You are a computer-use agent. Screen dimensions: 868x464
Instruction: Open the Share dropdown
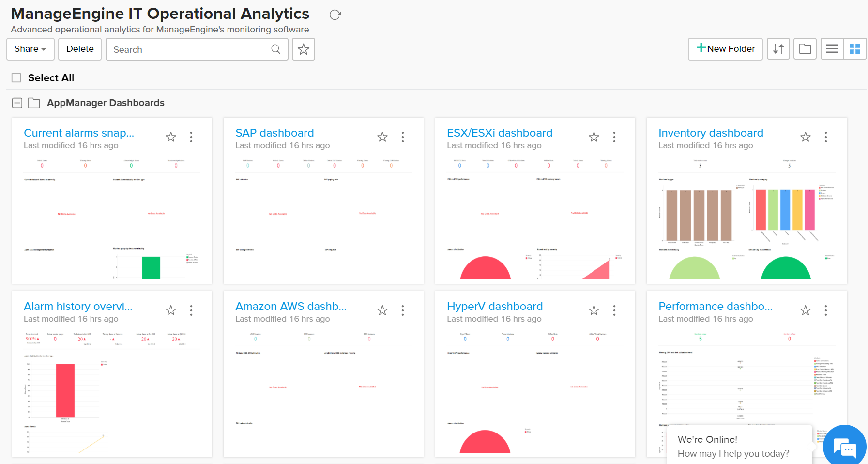coord(30,49)
